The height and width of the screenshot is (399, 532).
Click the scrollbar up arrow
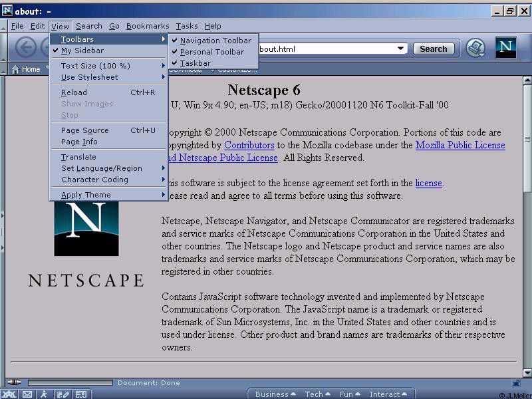click(x=527, y=80)
